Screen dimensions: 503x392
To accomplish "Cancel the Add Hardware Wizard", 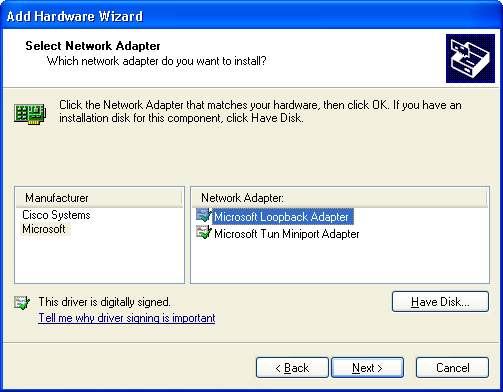I will (452, 368).
